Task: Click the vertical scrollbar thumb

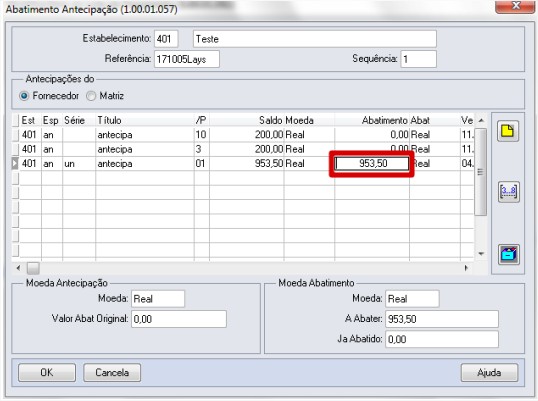Action: coord(481,172)
